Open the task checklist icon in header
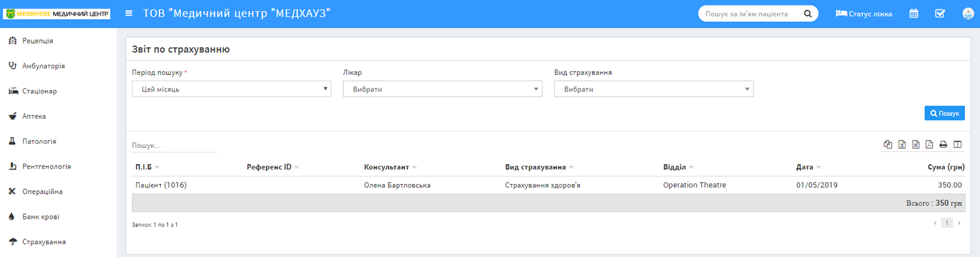The image size is (980, 257). (940, 14)
